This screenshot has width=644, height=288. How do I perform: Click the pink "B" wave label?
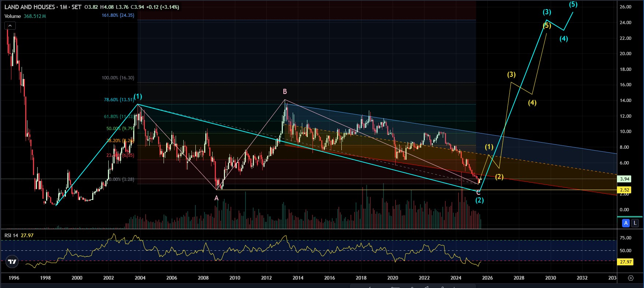285,91
